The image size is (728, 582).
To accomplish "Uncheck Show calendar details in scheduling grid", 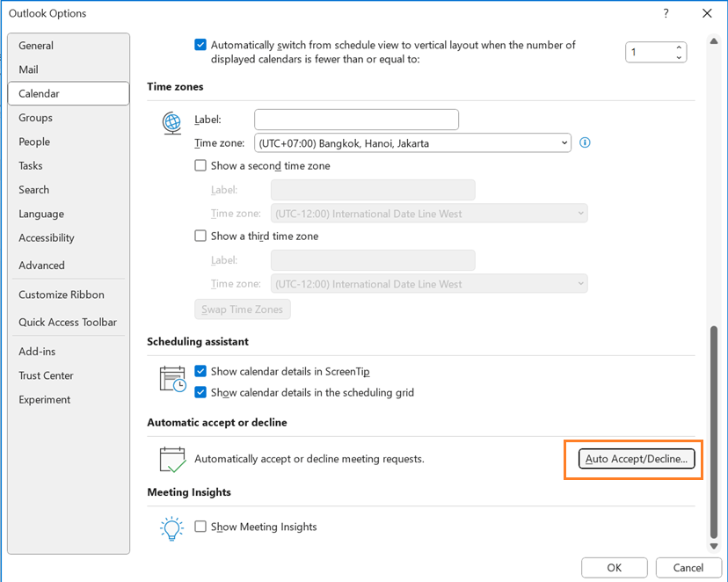I will (200, 392).
